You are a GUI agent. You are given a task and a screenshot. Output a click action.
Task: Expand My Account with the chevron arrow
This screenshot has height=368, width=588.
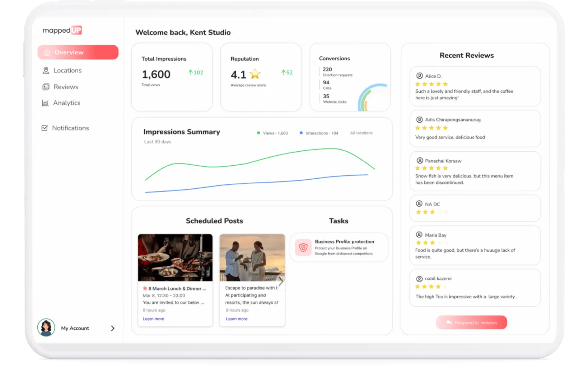[113, 328]
